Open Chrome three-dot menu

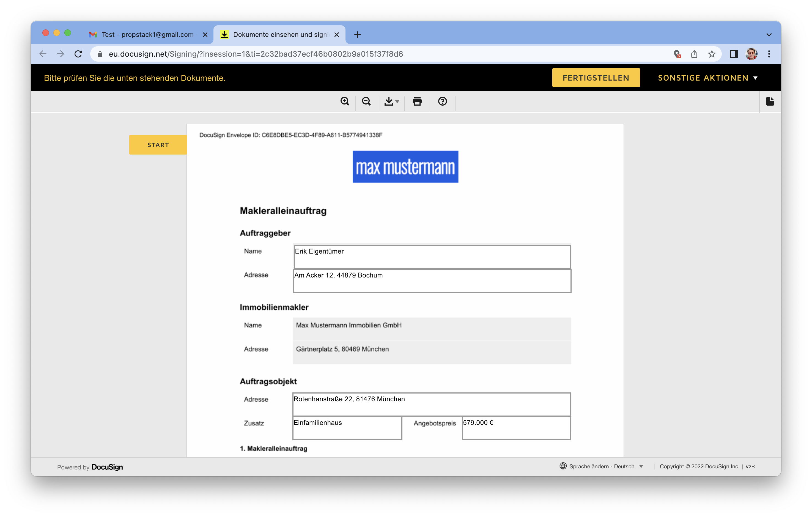[x=769, y=54]
